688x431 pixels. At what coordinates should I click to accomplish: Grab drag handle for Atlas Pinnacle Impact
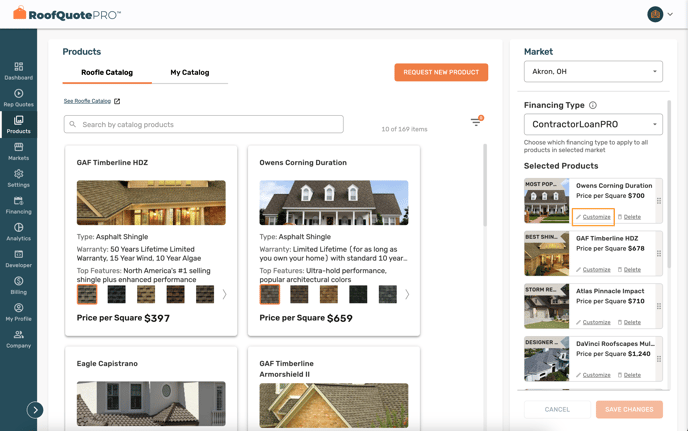[659, 306]
